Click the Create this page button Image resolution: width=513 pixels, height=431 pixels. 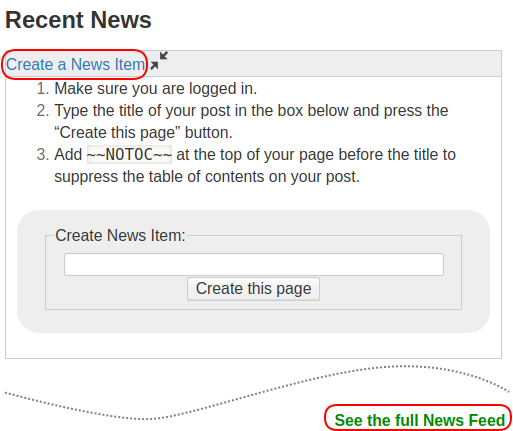click(x=253, y=289)
